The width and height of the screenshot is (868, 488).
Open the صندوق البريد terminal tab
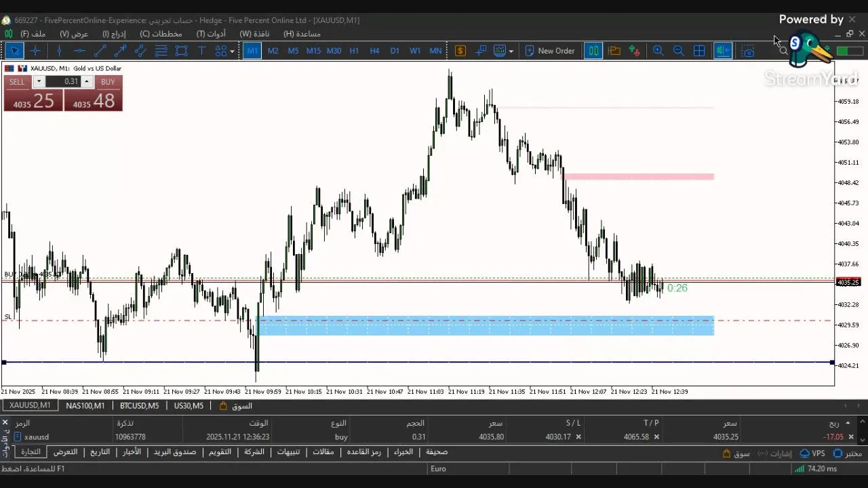[x=174, y=452]
